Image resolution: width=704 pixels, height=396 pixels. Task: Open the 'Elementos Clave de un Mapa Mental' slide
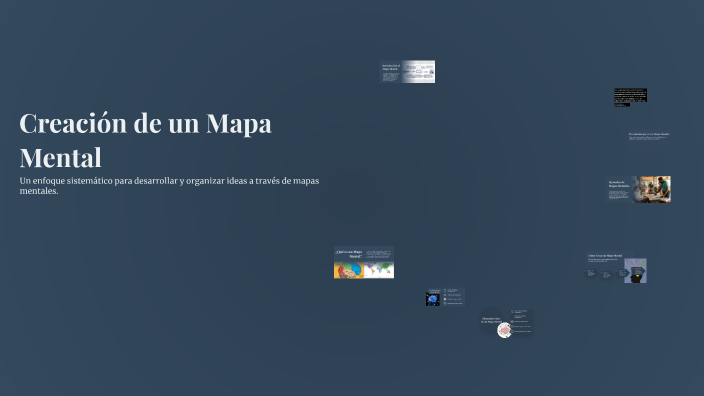point(506,322)
